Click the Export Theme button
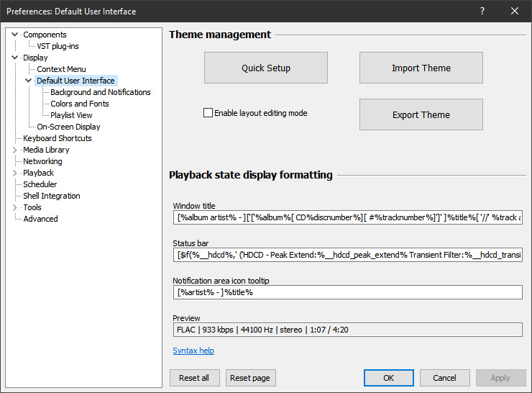The height and width of the screenshot is (393, 532). tap(421, 114)
